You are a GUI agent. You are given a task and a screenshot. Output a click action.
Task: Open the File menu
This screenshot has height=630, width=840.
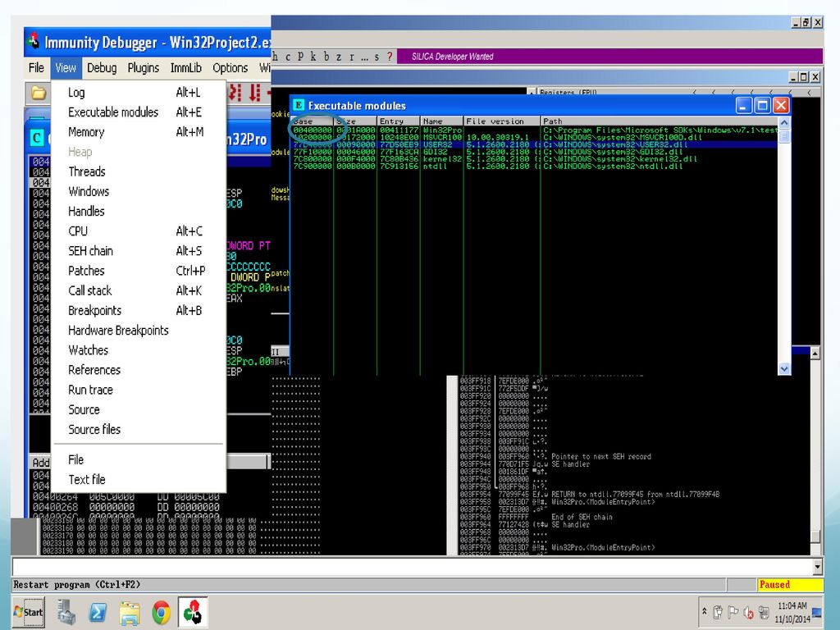(36, 68)
